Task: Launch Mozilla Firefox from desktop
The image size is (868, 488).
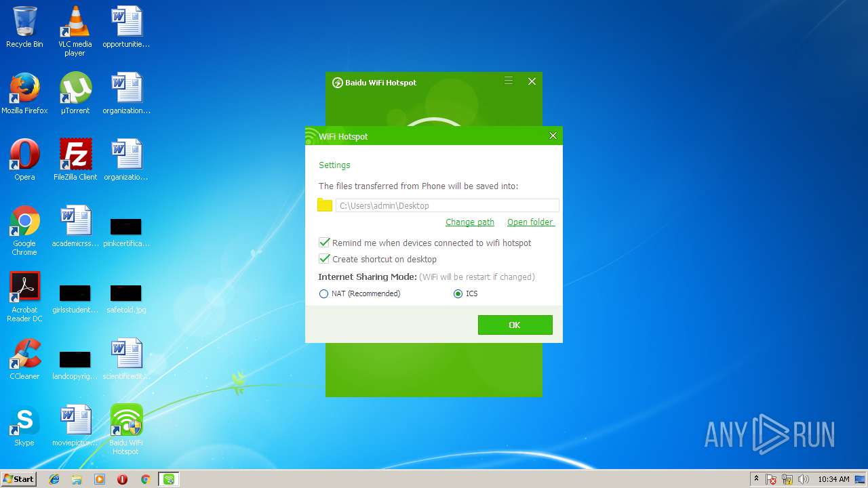Action: [x=24, y=94]
